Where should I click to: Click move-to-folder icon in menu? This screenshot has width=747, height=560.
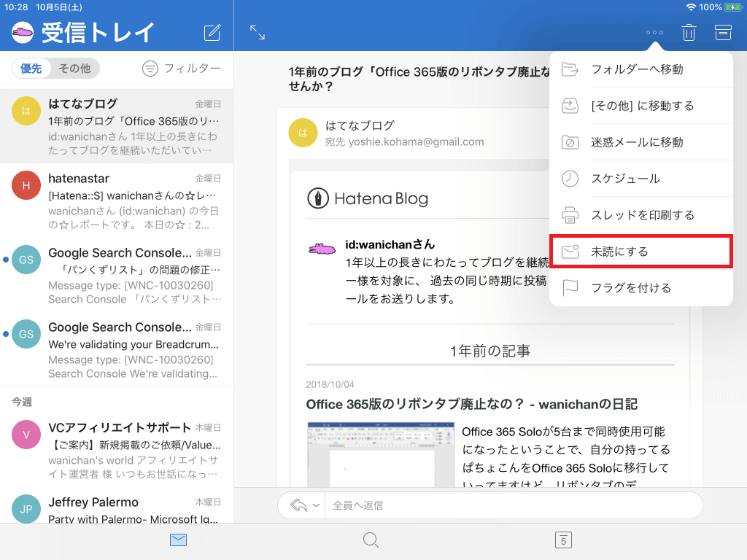tap(570, 69)
